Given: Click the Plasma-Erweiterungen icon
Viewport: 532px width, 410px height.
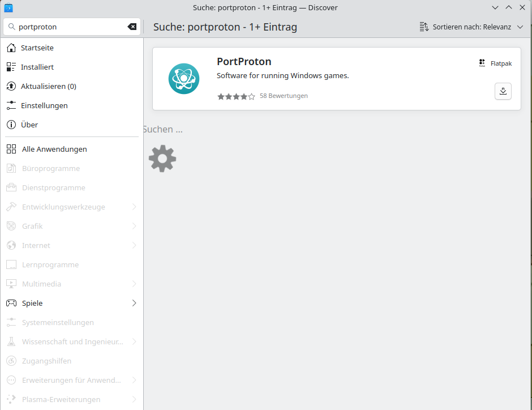Looking at the screenshot, I should pos(11,399).
